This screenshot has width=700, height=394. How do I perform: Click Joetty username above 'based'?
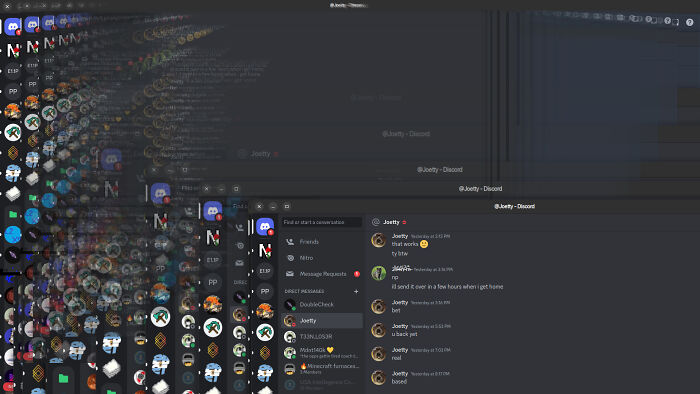400,373
